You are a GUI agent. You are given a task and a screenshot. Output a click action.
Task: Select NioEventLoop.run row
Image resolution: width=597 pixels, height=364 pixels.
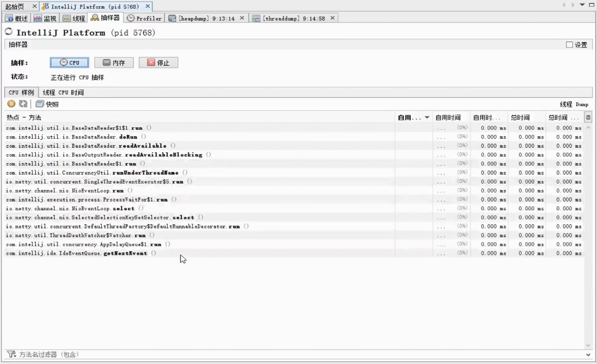pyautogui.click(x=295, y=190)
